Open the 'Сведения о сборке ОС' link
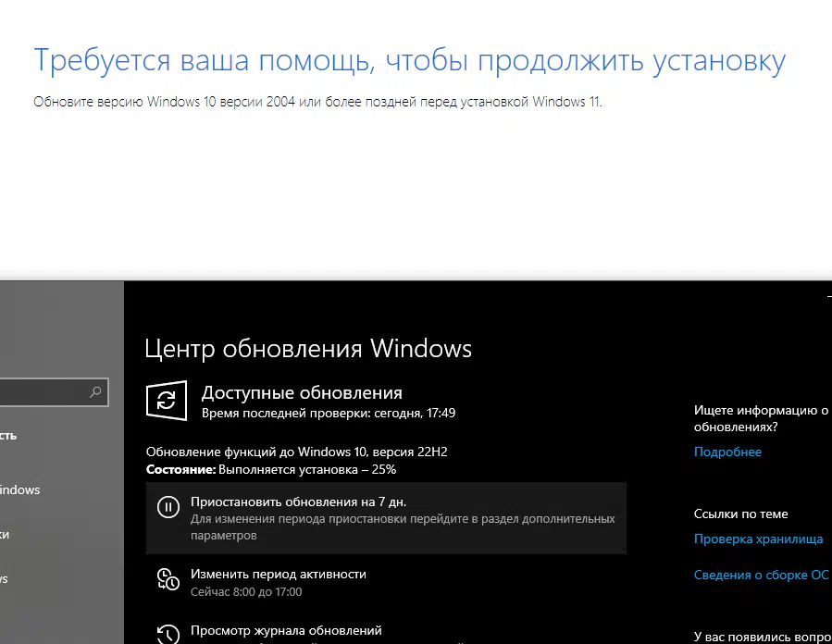 761,575
